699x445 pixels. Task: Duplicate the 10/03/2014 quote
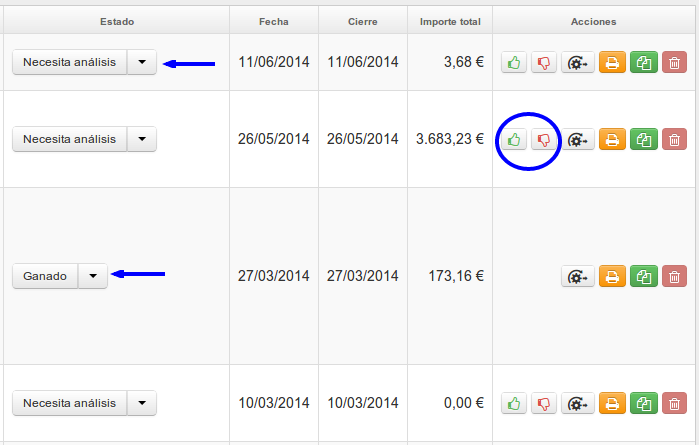coord(644,404)
